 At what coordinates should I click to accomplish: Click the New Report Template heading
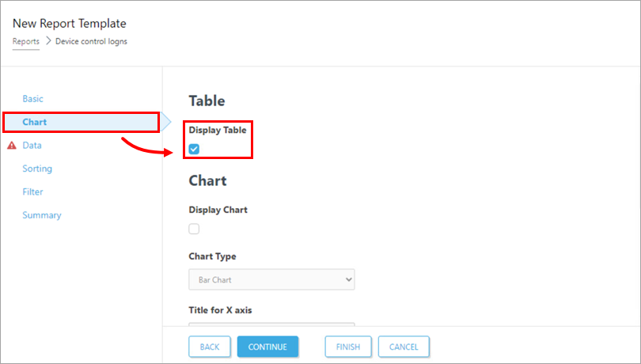70,24
